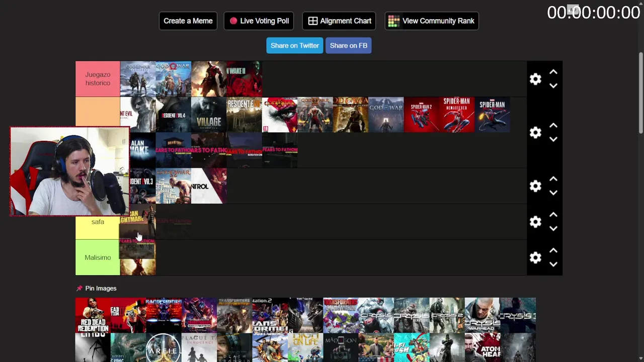
Task: Select Alan Wake cover in second tier
Action: tap(143, 150)
